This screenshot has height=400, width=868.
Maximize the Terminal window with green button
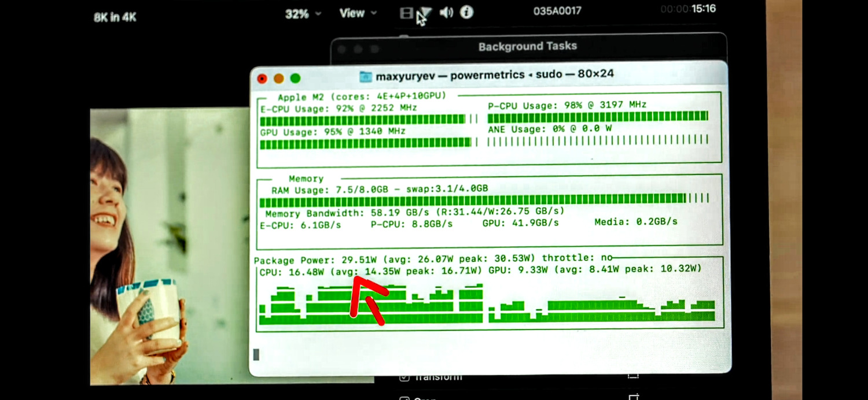click(x=295, y=79)
